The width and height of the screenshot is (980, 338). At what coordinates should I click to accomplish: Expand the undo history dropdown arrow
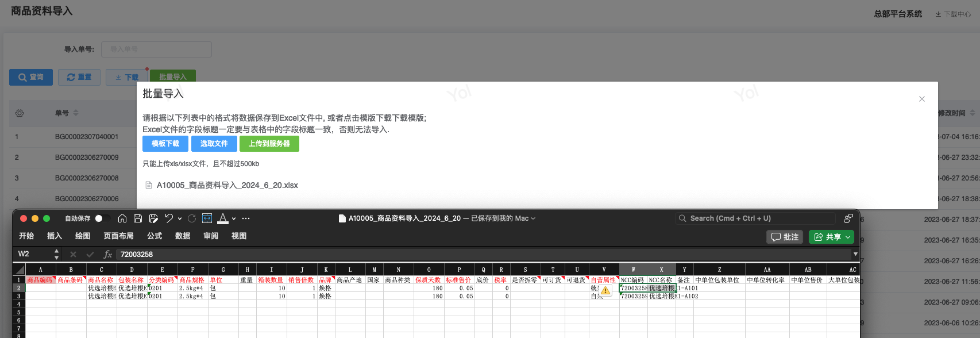(x=180, y=218)
